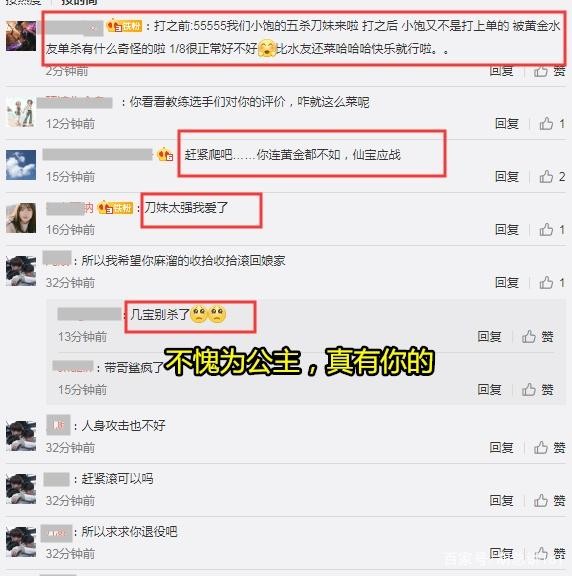Open the girl-photo avatar of 刀妹 commenter
572x576 pixels.
pyautogui.click(x=21, y=218)
